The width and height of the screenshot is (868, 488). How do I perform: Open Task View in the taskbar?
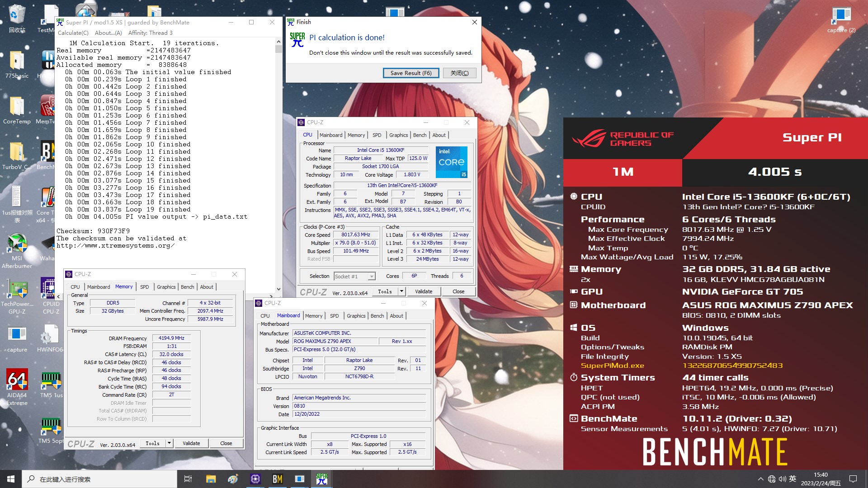click(x=188, y=479)
